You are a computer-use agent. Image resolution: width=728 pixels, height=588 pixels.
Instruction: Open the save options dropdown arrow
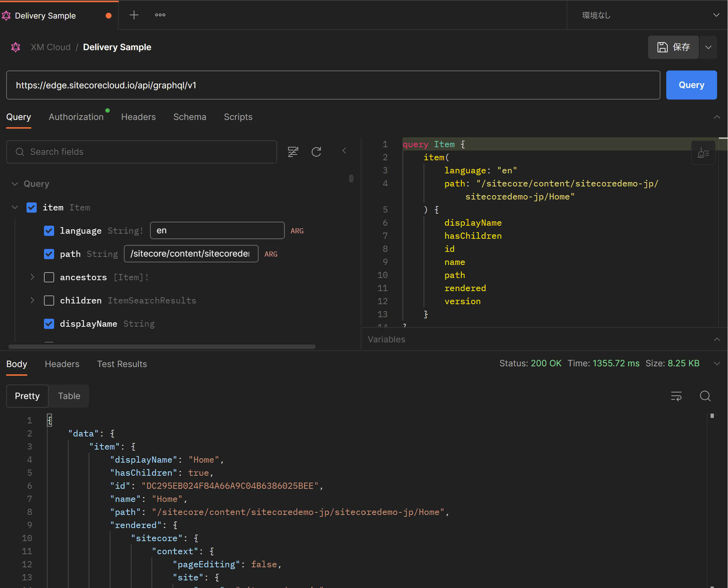(x=708, y=47)
